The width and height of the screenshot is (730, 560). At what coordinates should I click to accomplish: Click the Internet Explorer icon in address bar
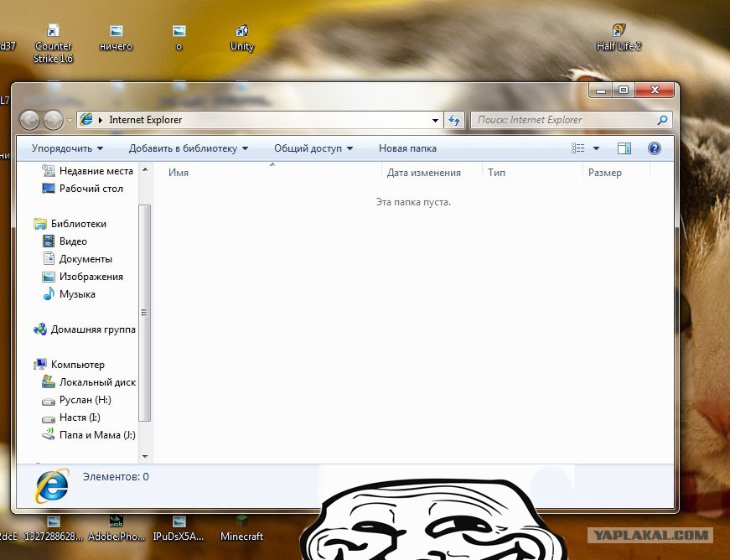coord(86,120)
